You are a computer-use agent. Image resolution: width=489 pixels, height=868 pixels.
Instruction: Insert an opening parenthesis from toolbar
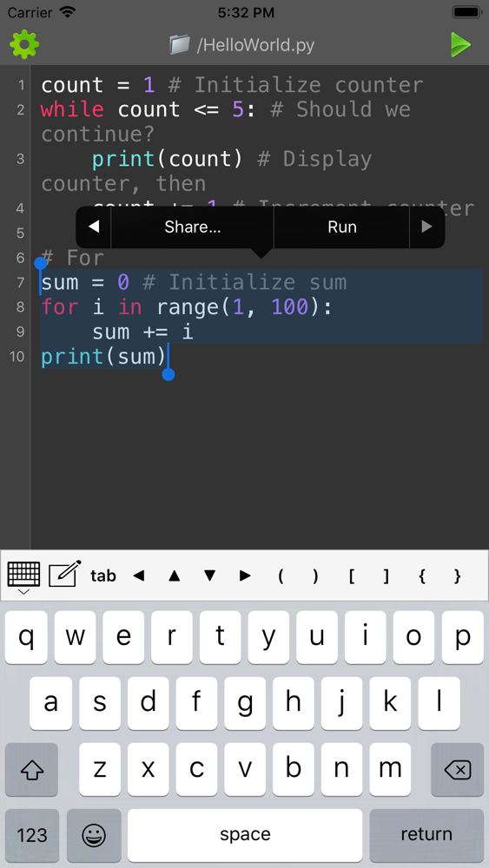(281, 575)
